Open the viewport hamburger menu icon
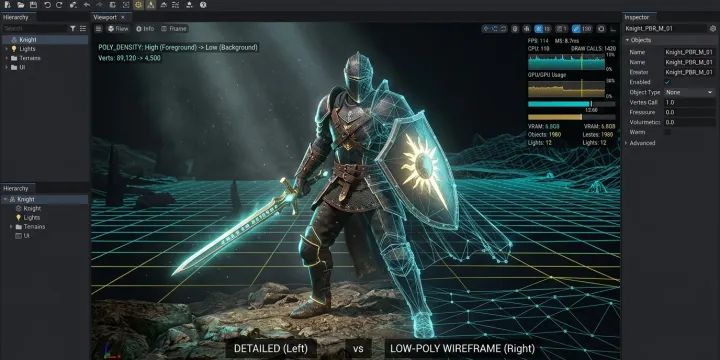720x360 pixels. pos(98,28)
